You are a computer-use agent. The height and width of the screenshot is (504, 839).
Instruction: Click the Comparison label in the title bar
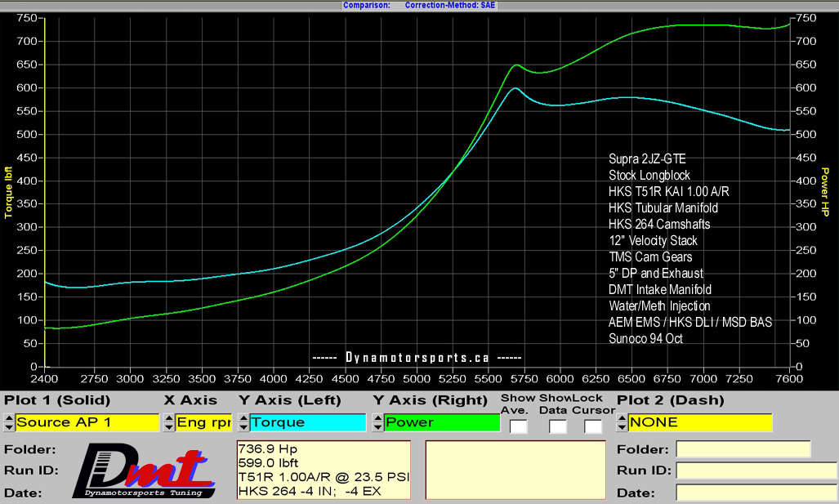(367, 6)
